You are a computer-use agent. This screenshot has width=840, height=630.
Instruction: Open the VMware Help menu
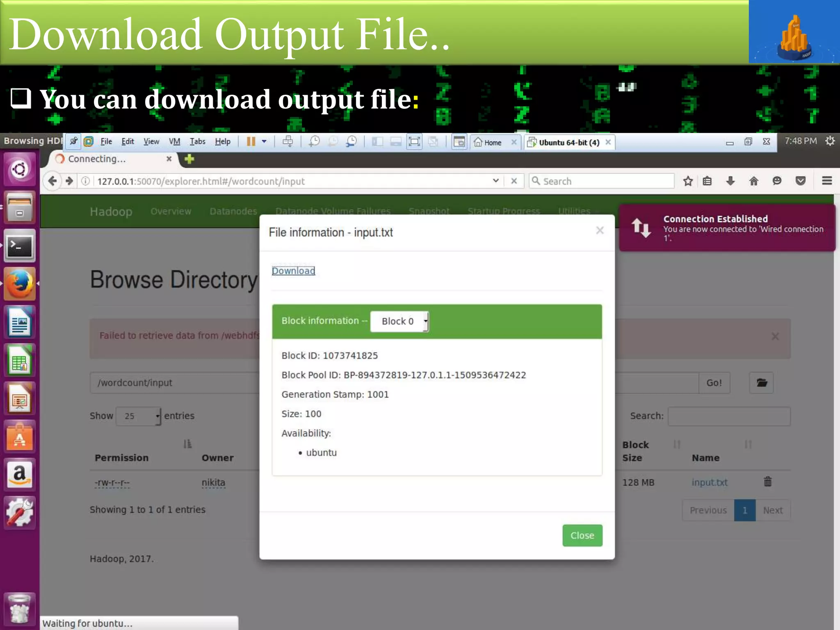click(223, 142)
